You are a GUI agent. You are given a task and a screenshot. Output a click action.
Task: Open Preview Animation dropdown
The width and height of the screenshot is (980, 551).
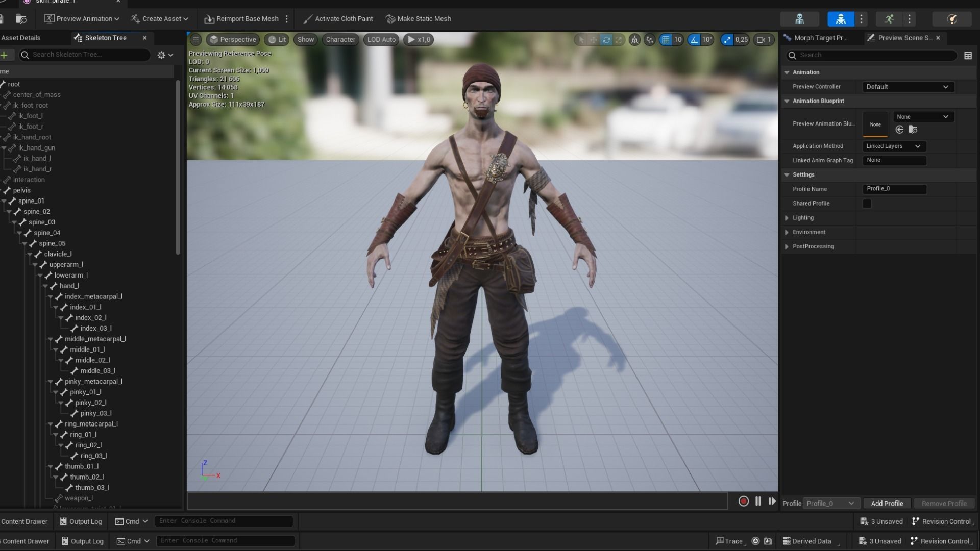tap(82, 19)
